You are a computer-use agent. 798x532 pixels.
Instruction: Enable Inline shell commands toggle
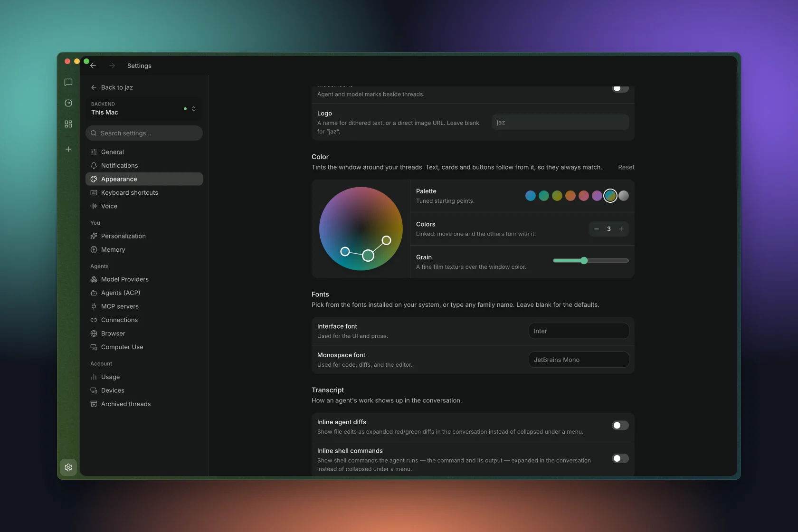click(x=620, y=458)
